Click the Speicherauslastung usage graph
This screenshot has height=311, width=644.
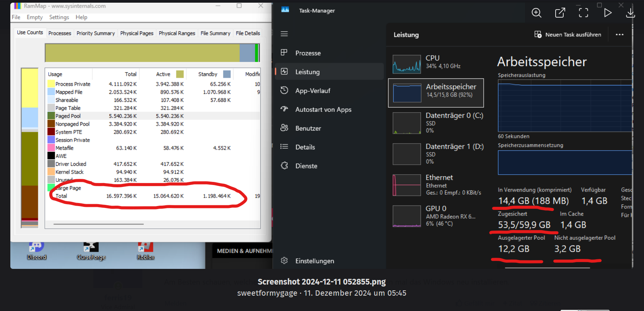(564, 106)
